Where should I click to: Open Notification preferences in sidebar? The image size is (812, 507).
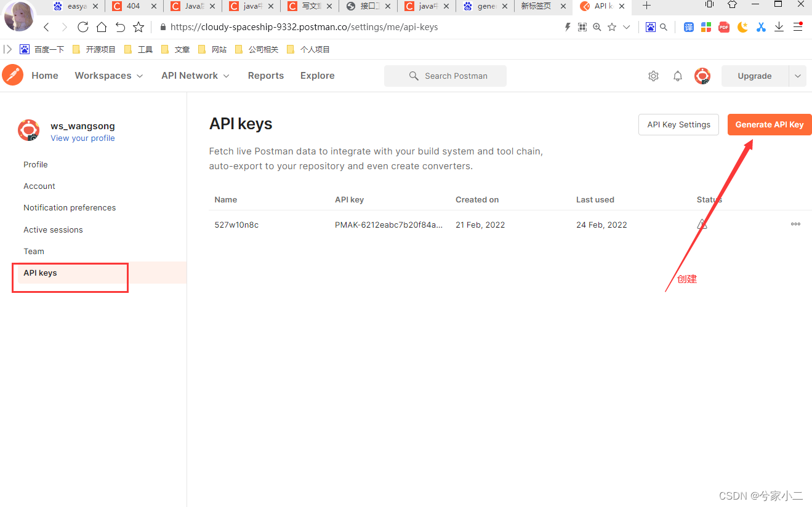70,208
